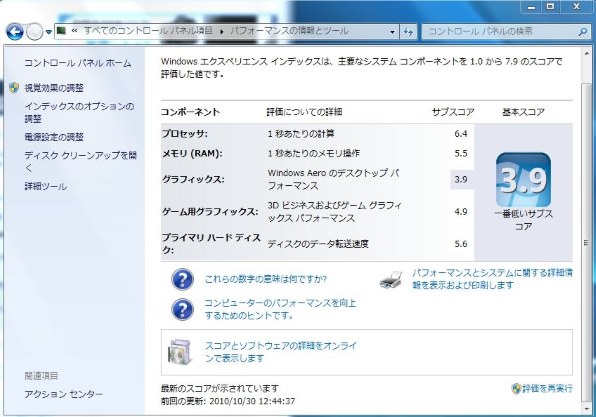596x417 pixels.
Task: Click プロセッサ: component label
Action: click(x=185, y=134)
